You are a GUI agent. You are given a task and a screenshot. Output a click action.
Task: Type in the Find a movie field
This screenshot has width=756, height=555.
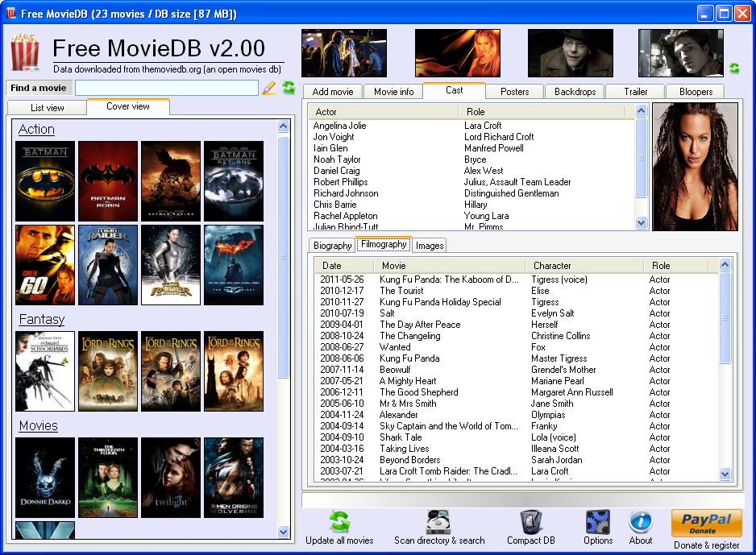(x=167, y=88)
